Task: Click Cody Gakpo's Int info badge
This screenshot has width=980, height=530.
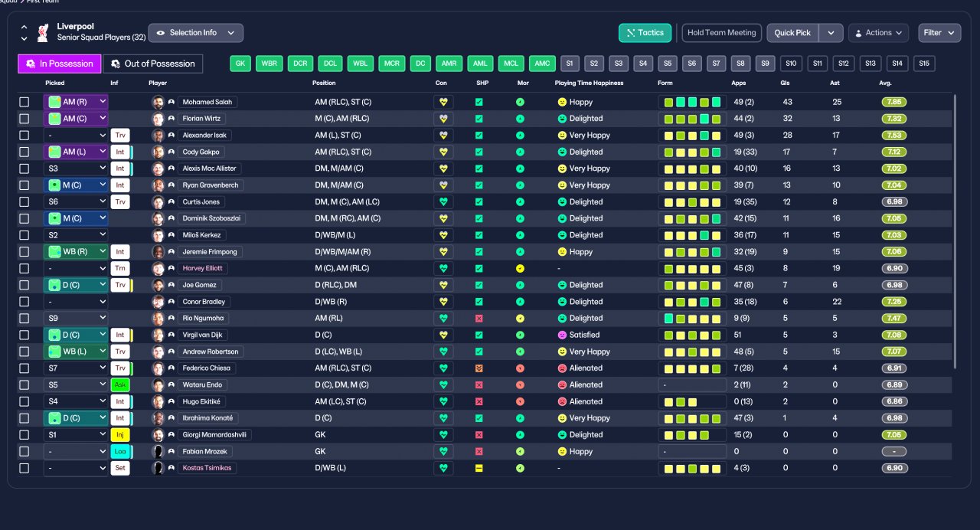Action: click(x=120, y=152)
